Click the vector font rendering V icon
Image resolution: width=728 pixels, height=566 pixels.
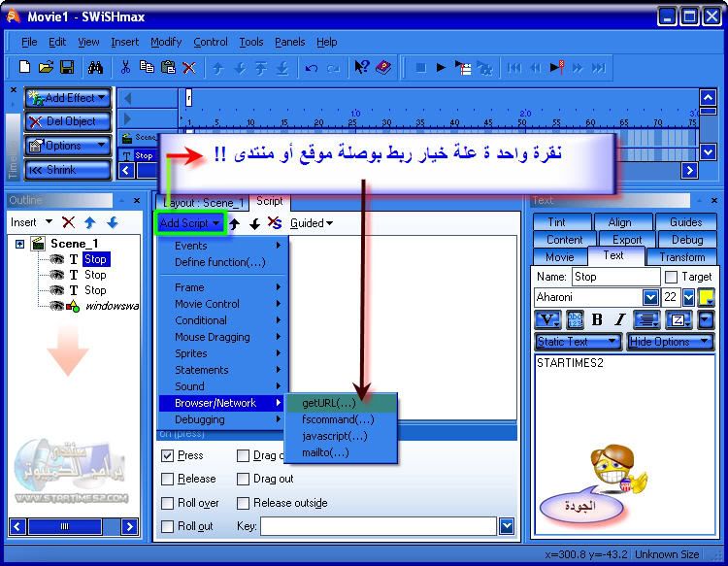click(547, 320)
